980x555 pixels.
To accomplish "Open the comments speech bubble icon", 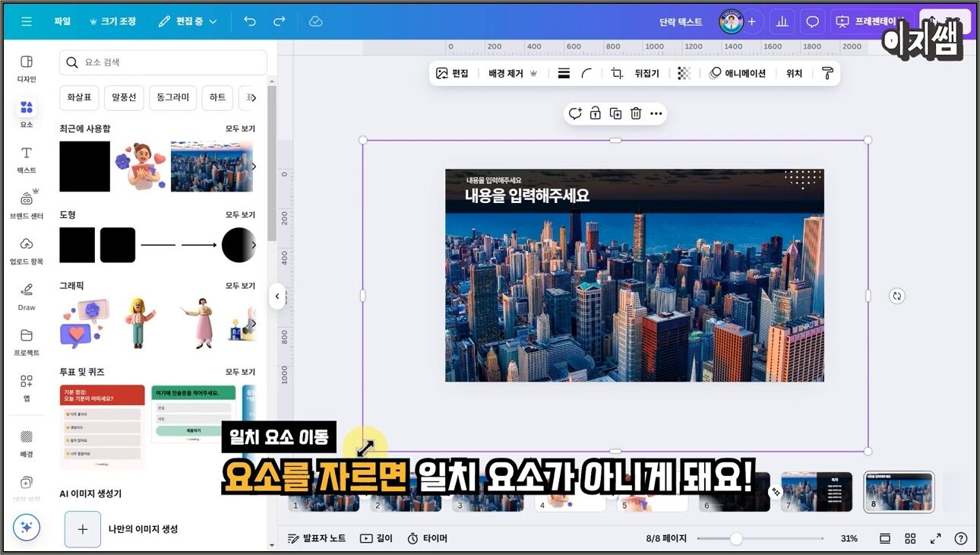I will pyautogui.click(x=812, y=21).
